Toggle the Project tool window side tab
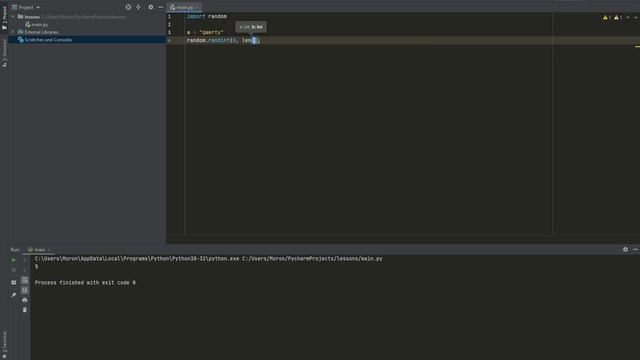Image resolution: width=640 pixels, height=360 pixels. point(4,18)
